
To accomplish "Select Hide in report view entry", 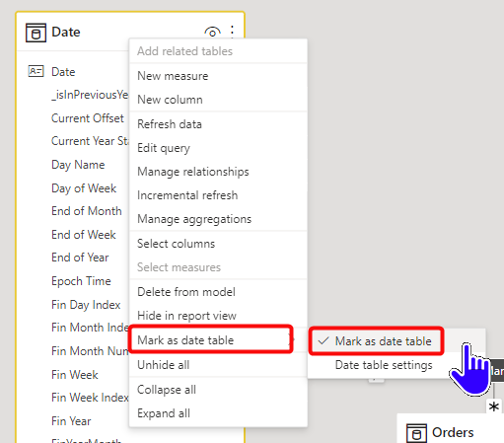I will (218, 316).
